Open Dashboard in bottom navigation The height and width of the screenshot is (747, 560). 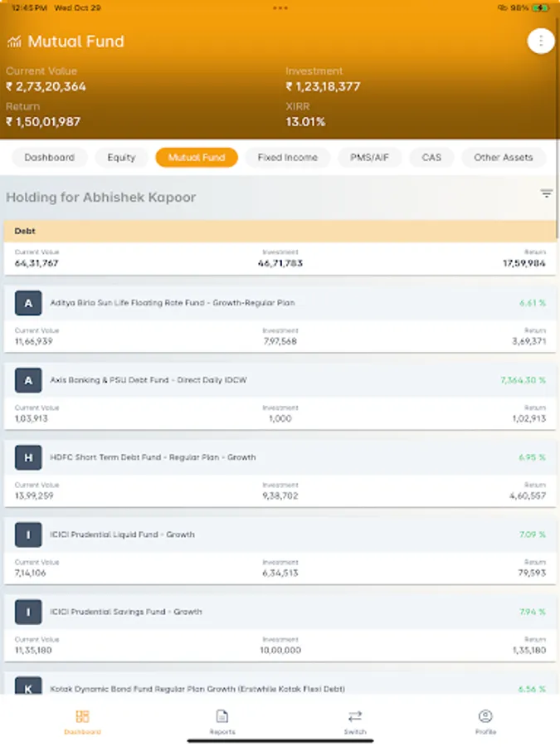82,722
